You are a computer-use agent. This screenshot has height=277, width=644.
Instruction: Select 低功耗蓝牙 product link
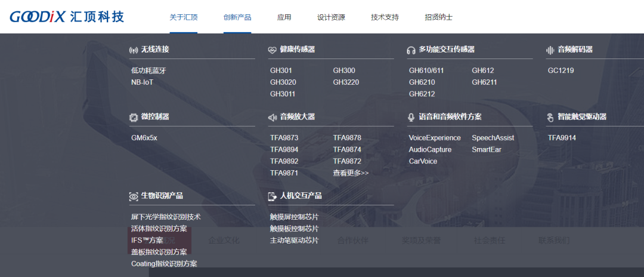(148, 70)
